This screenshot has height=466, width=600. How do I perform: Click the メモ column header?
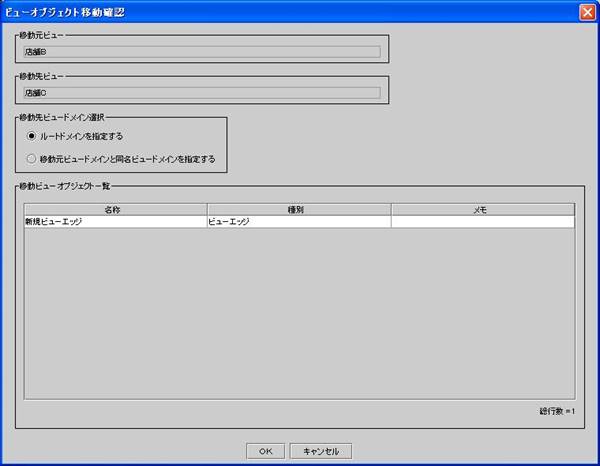point(482,210)
